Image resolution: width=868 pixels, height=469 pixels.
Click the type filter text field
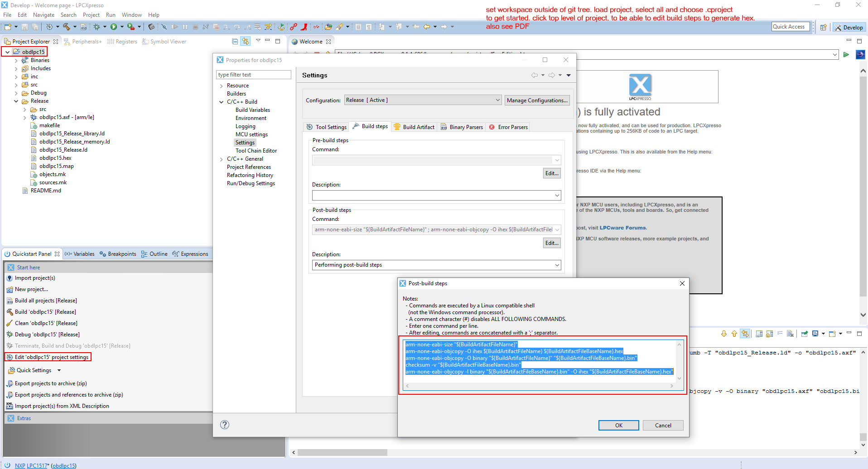[254, 75]
